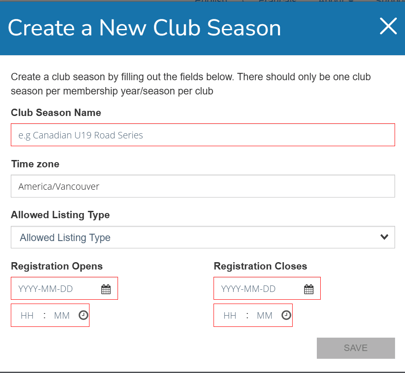405x373 pixels.
Task: Click the Registration Closes label text
Action: (x=260, y=266)
